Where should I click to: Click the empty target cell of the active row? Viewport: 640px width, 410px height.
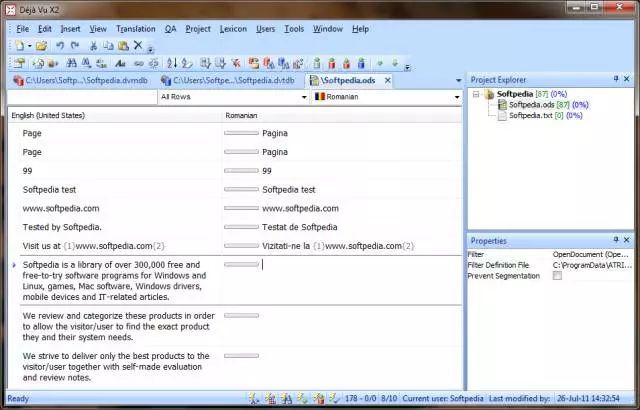tap(361, 280)
